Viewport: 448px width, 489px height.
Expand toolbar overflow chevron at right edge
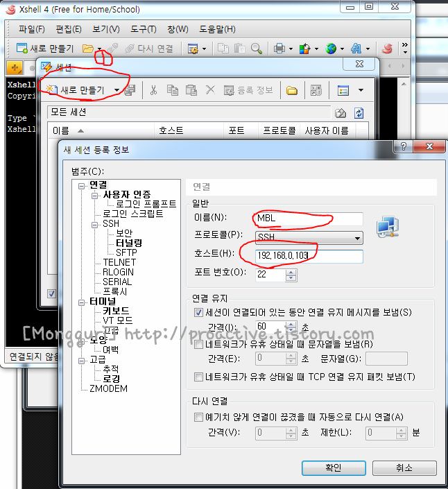[405, 48]
